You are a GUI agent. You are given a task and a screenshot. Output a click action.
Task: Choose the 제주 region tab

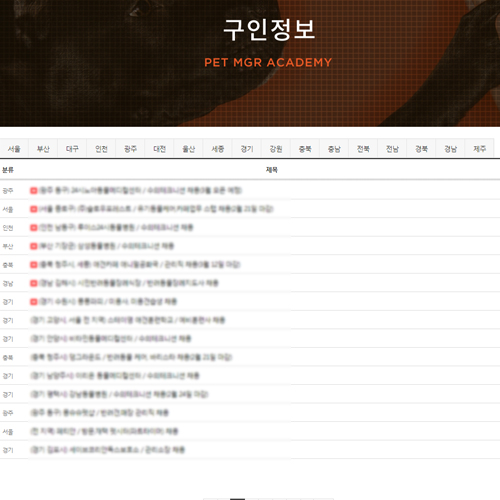[479, 149]
